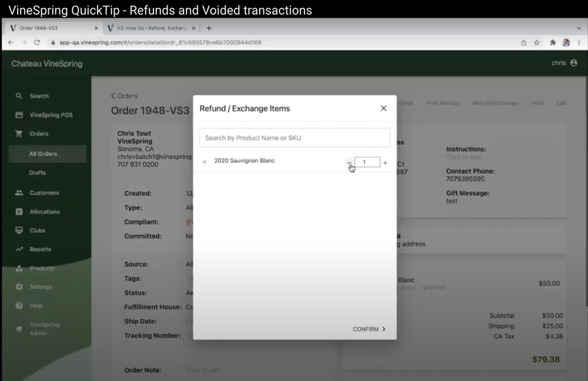
Task: Click the 707 931 0200 phone number
Action: pyautogui.click(x=138, y=164)
